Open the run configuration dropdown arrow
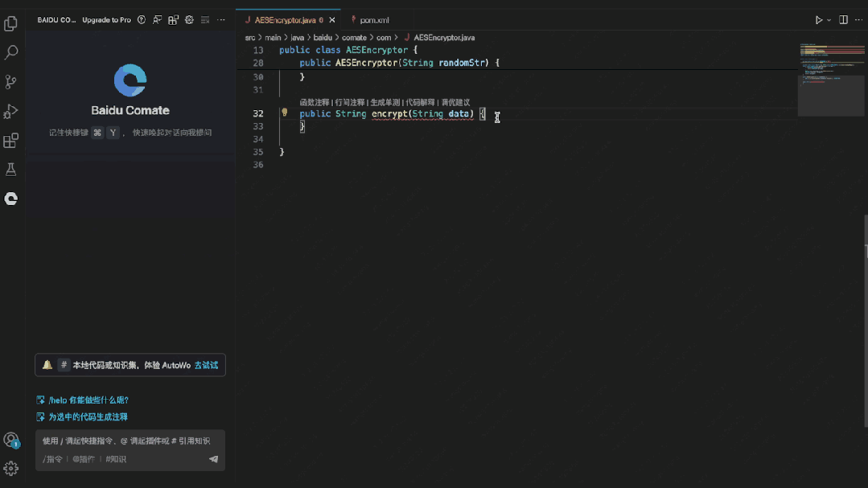868x488 pixels. point(829,19)
